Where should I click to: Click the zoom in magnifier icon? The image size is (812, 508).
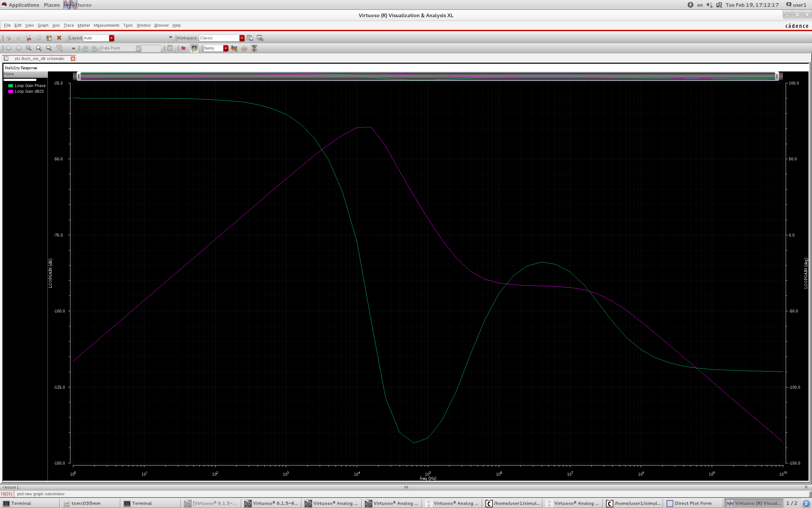point(39,48)
